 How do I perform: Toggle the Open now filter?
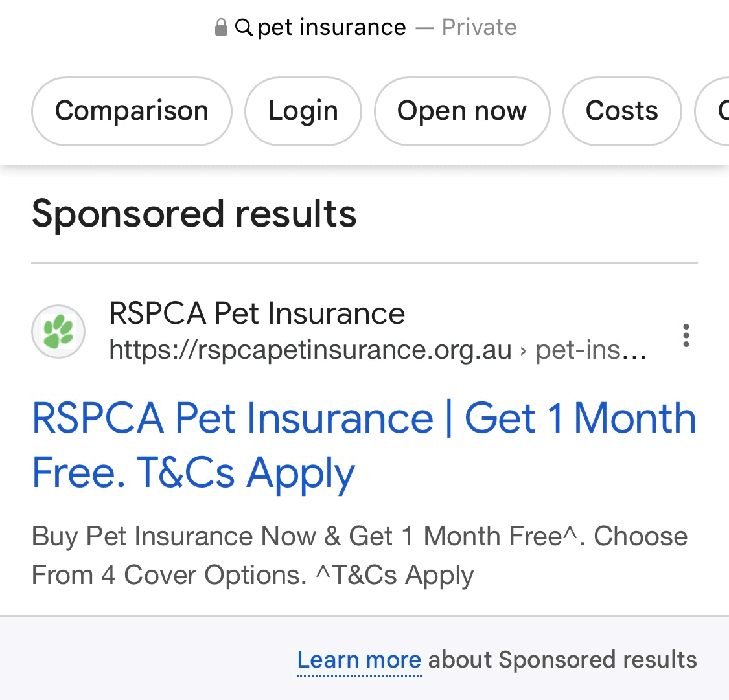462,111
